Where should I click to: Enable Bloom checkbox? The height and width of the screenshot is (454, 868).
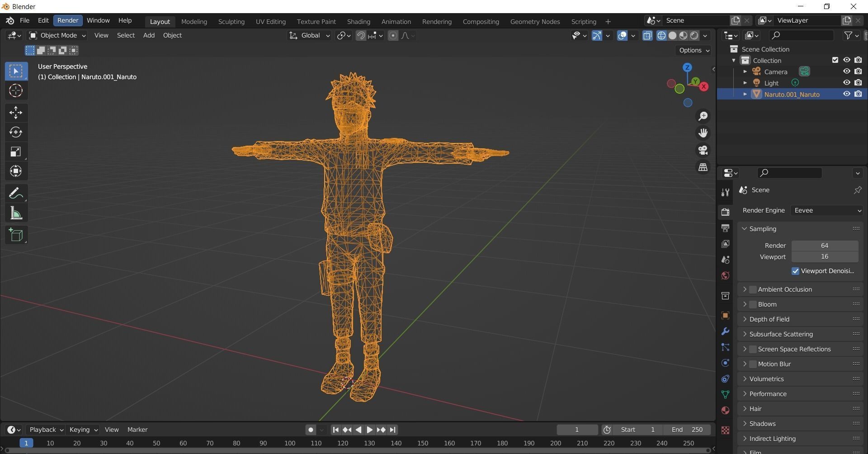753,304
